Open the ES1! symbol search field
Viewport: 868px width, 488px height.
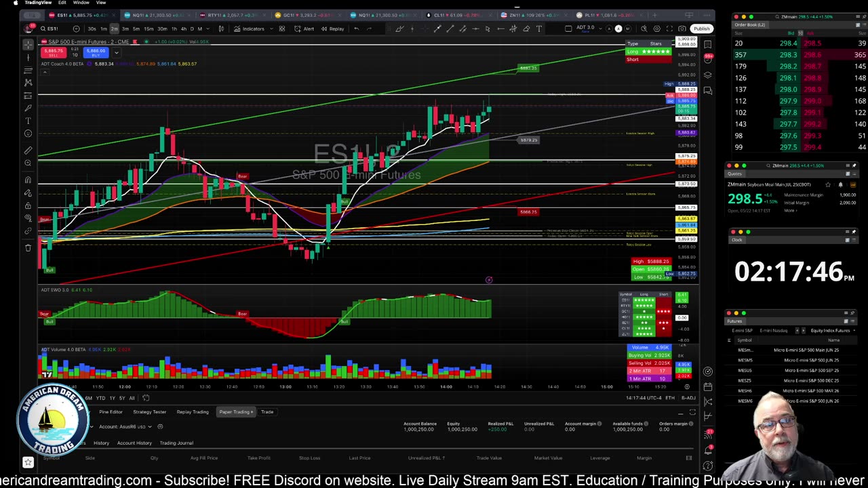[53, 28]
